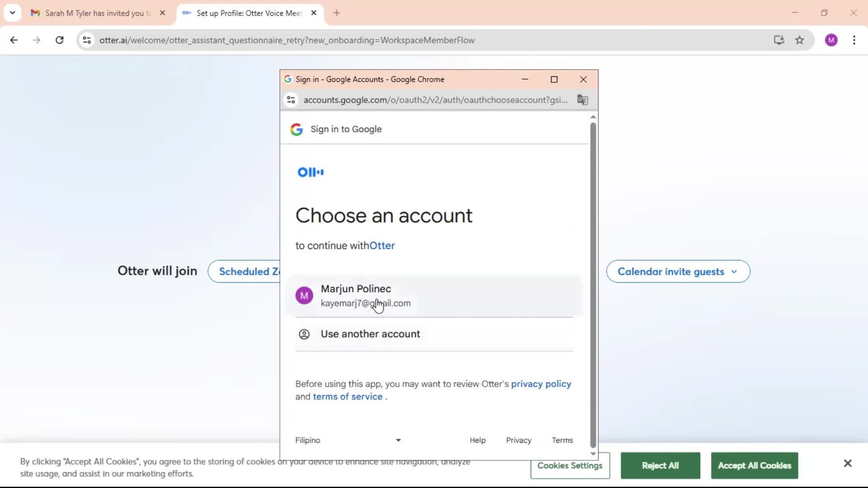868x488 pixels.
Task: Open the Chrome profile avatar M
Action: pos(831,40)
